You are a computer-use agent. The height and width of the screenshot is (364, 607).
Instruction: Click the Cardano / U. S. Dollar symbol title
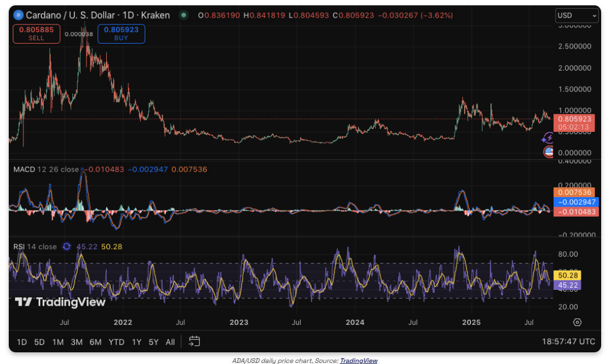(x=97, y=15)
